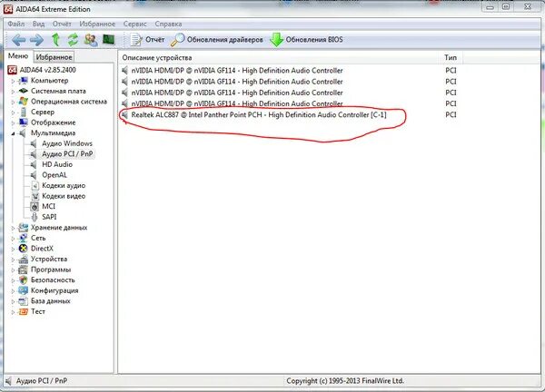Open the Вид menu

pyautogui.click(x=38, y=24)
